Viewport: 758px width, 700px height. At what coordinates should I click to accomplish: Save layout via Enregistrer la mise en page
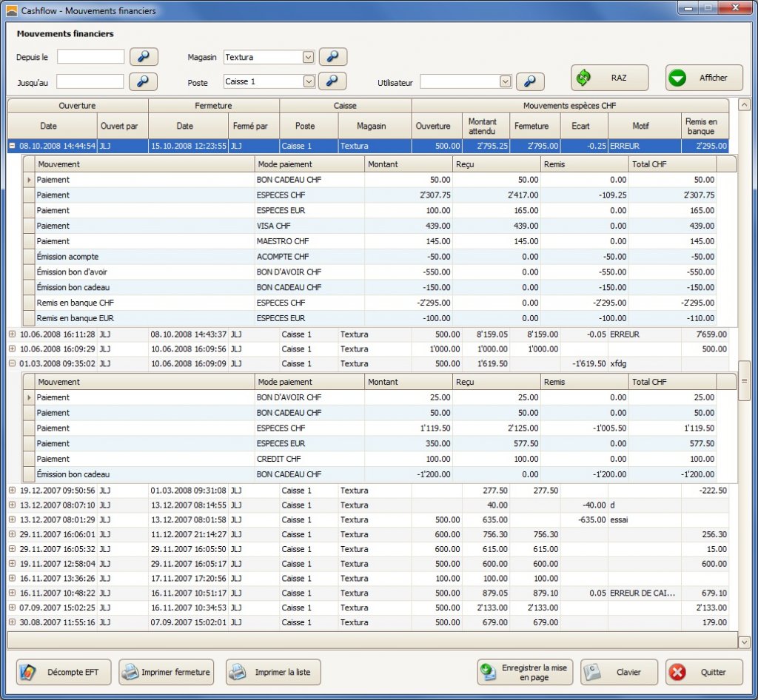[x=525, y=673]
